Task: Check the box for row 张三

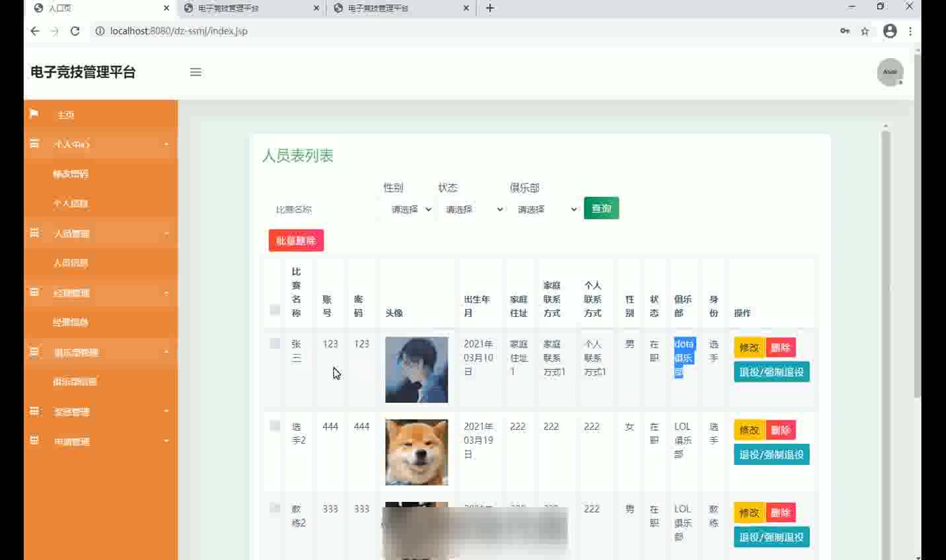Action: (275, 343)
